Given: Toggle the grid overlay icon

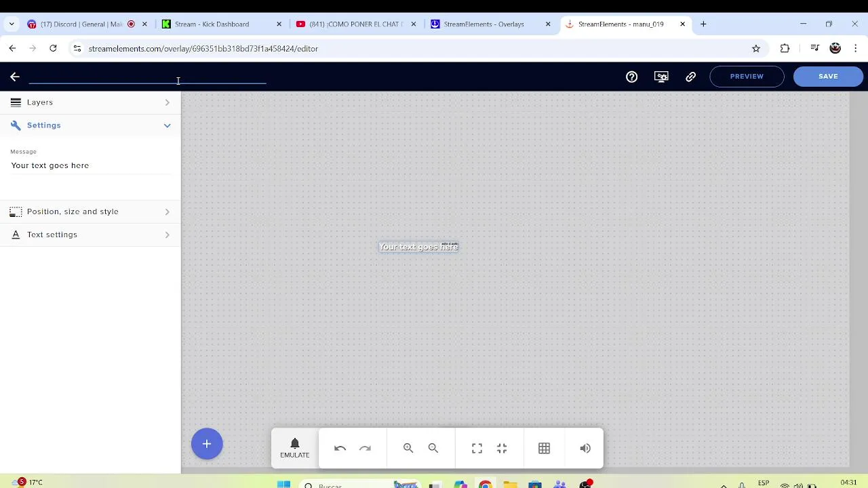Looking at the screenshot, I should click(544, 448).
